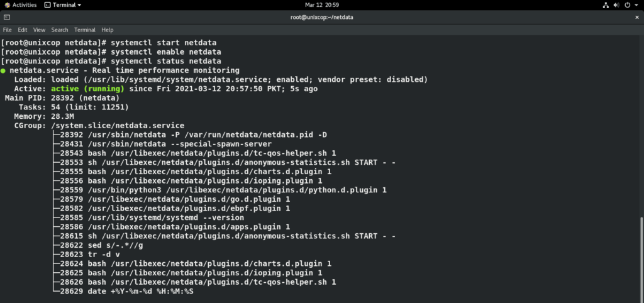
Task: Click the window title 'root@unixcop:~/netdata'
Action: 321,17
